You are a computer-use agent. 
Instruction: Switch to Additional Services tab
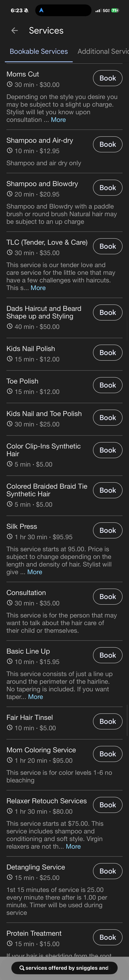[103, 51]
